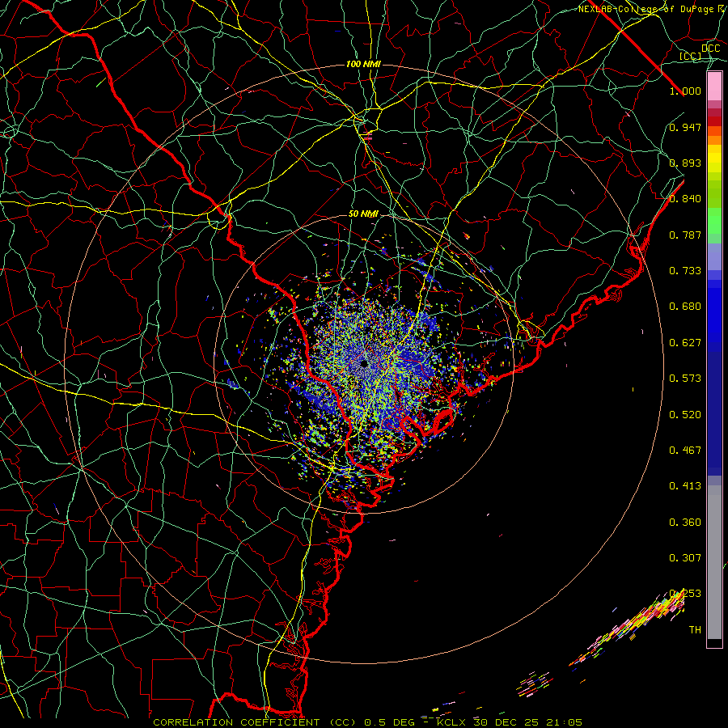Pick the red band of the color bar
The height and width of the screenshot is (728, 728).
click(714, 121)
